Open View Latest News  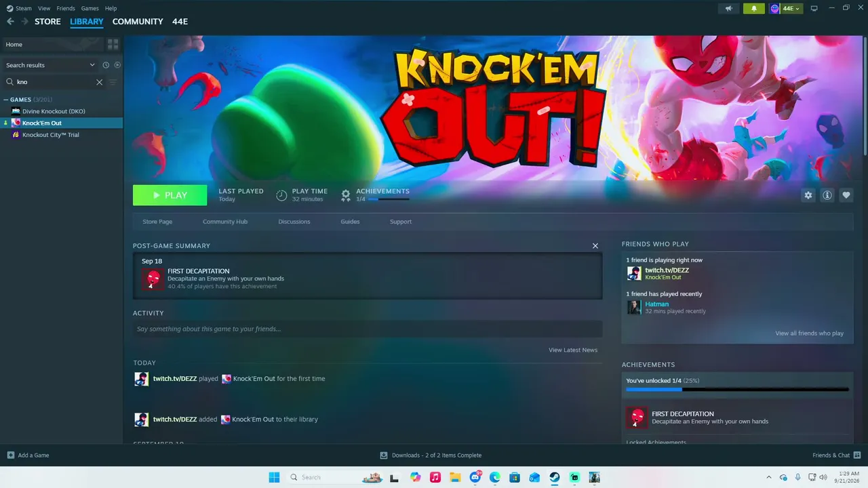573,350
